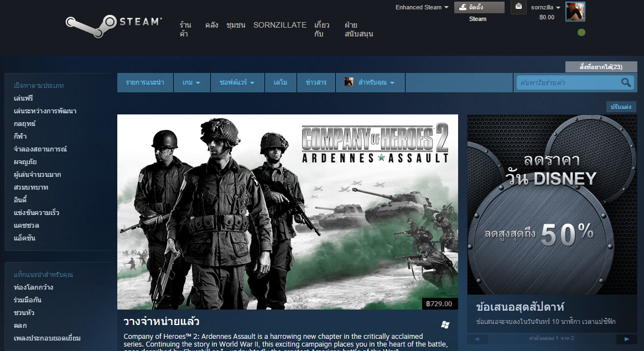The height and width of the screenshot is (351, 644).
Task: Open the Company of Heroes 2 banner
Action: pyautogui.click(x=288, y=212)
